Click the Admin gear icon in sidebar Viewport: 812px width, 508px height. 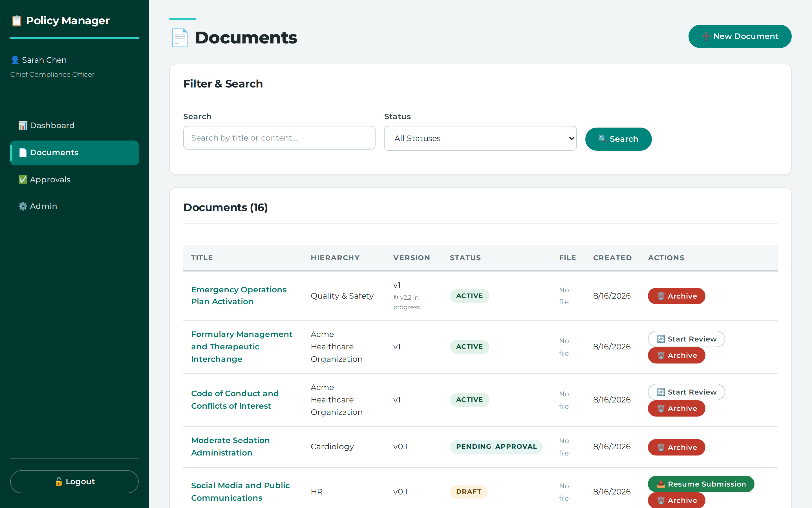point(23,206)
